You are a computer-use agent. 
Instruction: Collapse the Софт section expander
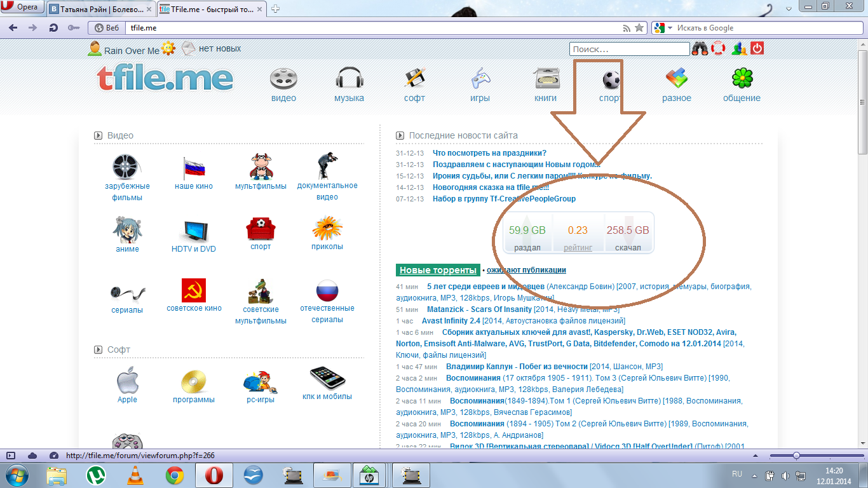[98, 349]
